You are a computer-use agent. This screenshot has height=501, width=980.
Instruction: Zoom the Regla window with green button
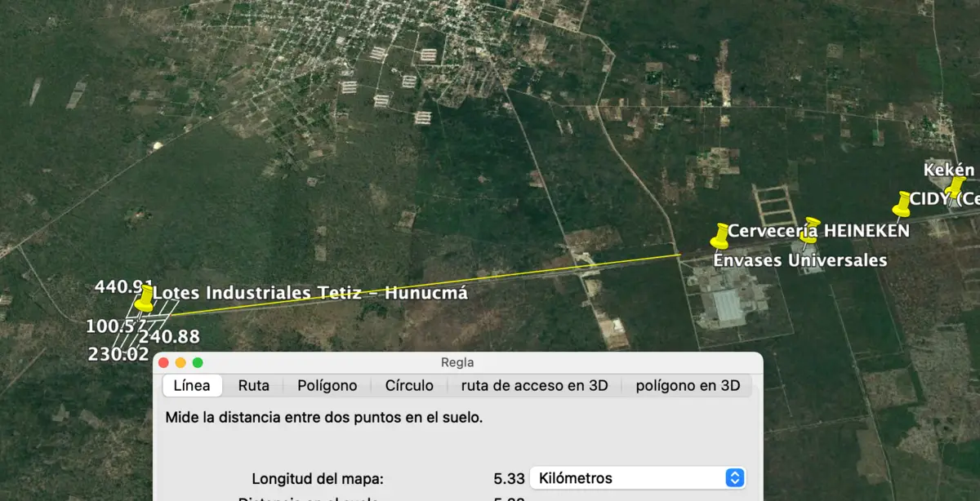197,362
